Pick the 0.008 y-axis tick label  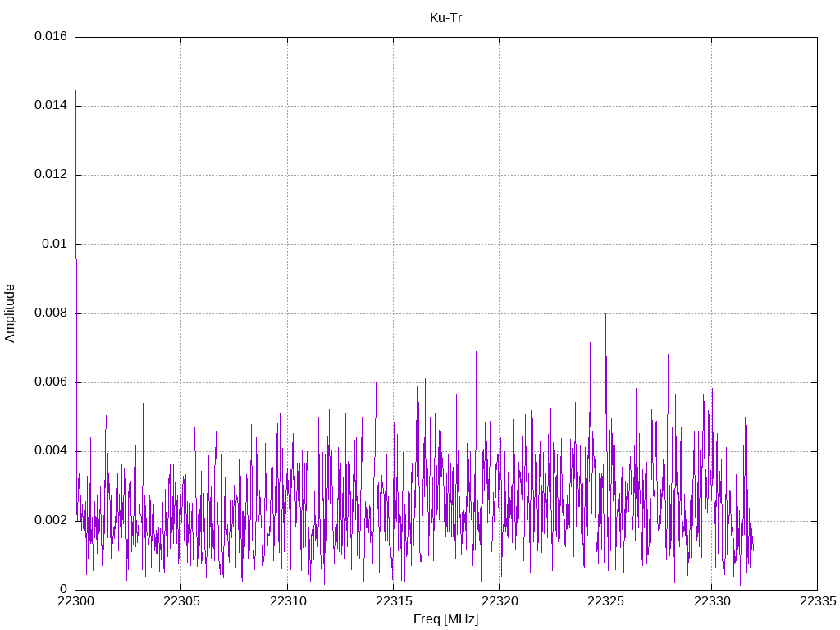(50, 313)
